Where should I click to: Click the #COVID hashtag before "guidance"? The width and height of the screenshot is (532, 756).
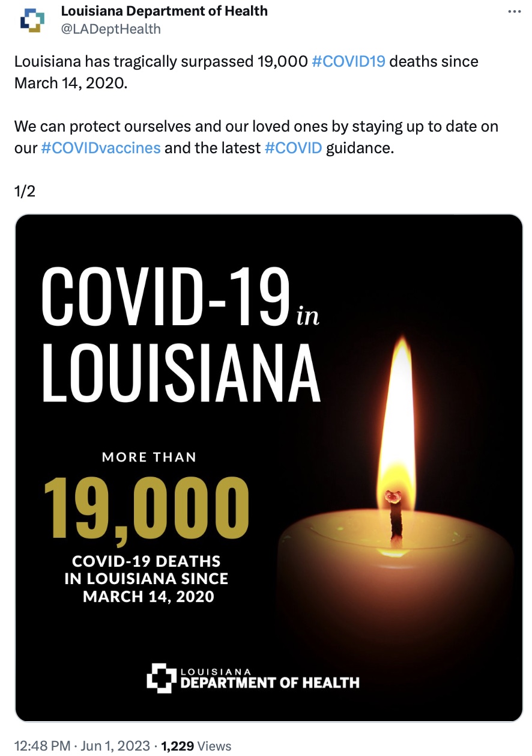[x=293, y=148]
